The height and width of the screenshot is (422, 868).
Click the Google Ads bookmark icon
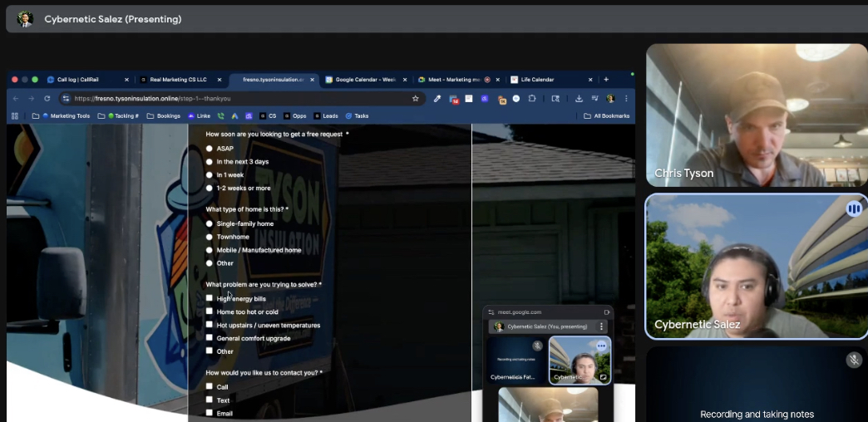pos(234,116)
